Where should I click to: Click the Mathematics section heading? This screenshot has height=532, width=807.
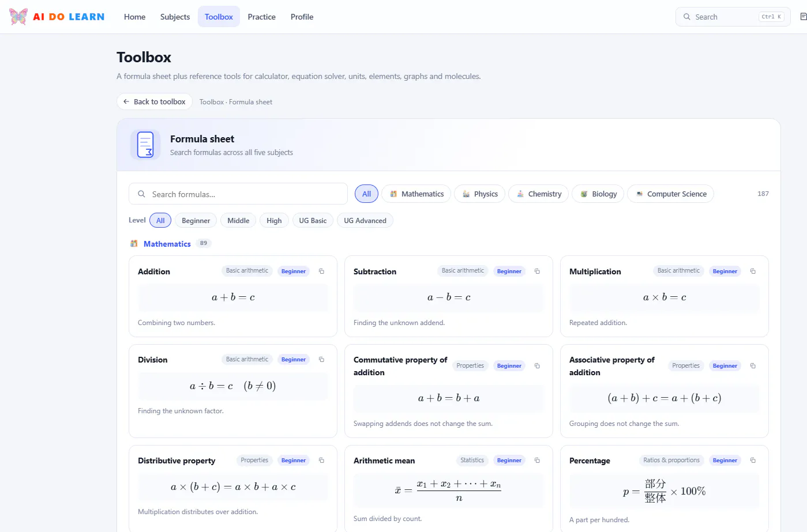167,244
